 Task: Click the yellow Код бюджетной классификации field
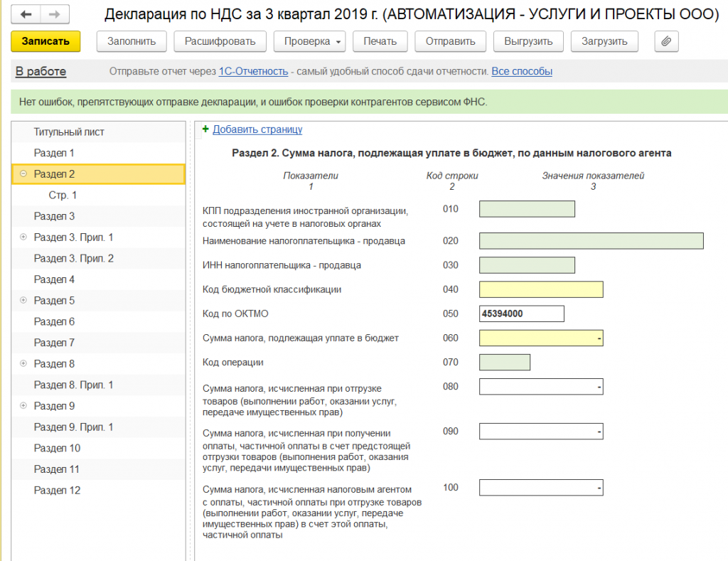541,289
